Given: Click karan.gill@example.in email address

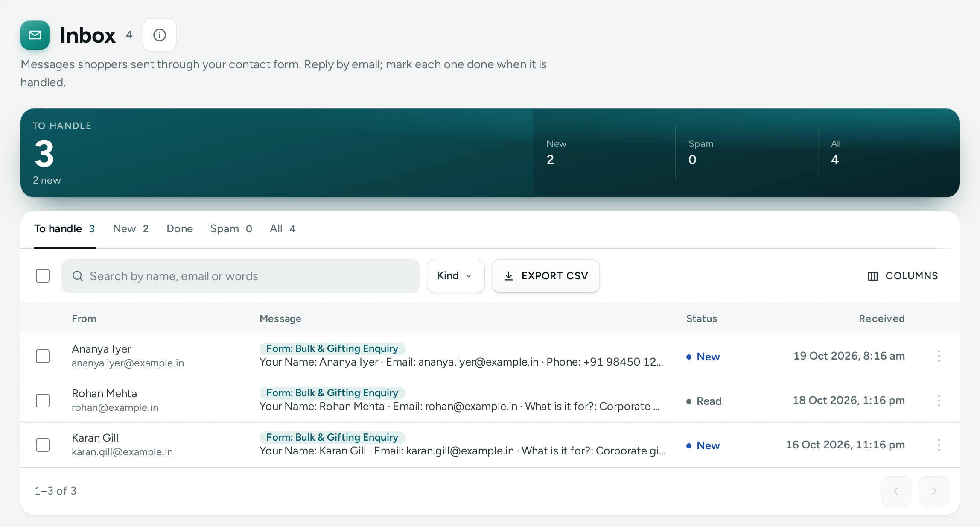Looking at the screenshot, I should coord(122,452).
